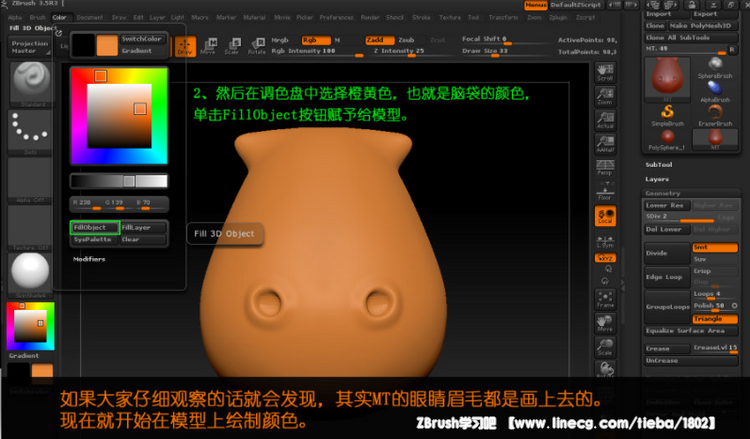Open the Alpha menu
This screenshot has height=439, width=750.
[x=15, y=17]
